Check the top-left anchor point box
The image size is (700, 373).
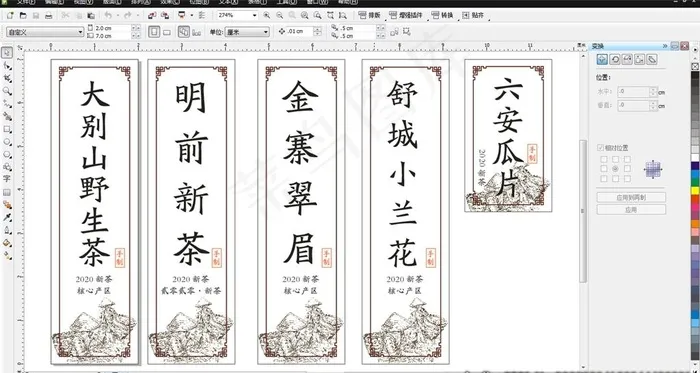[604, 159]
